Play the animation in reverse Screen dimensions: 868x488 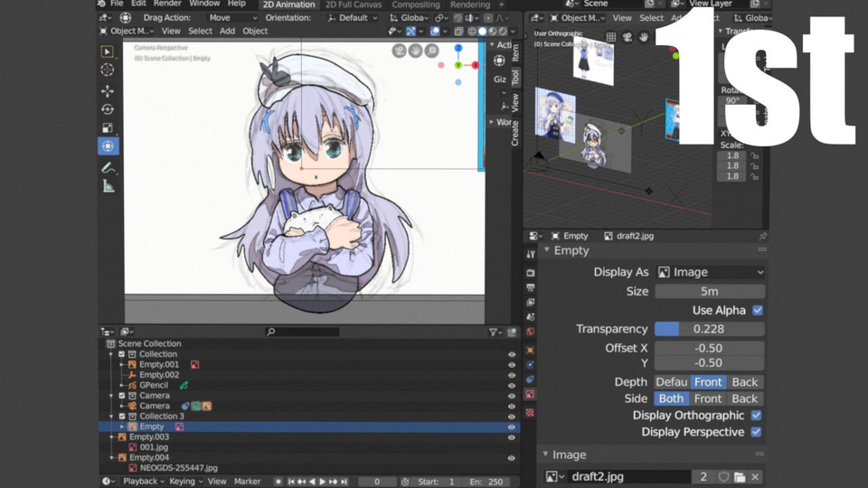coord(312,482)
